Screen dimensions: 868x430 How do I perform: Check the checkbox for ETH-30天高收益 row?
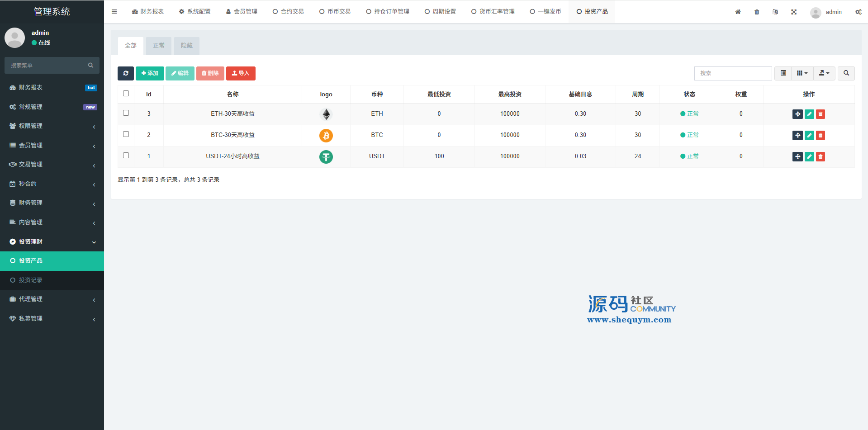126,113
